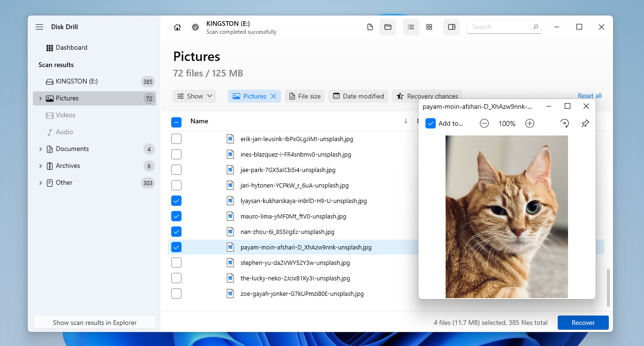This screenshot has width=644, height=346.
Task: Pin the preview window
Action: [x=585, y=124]
